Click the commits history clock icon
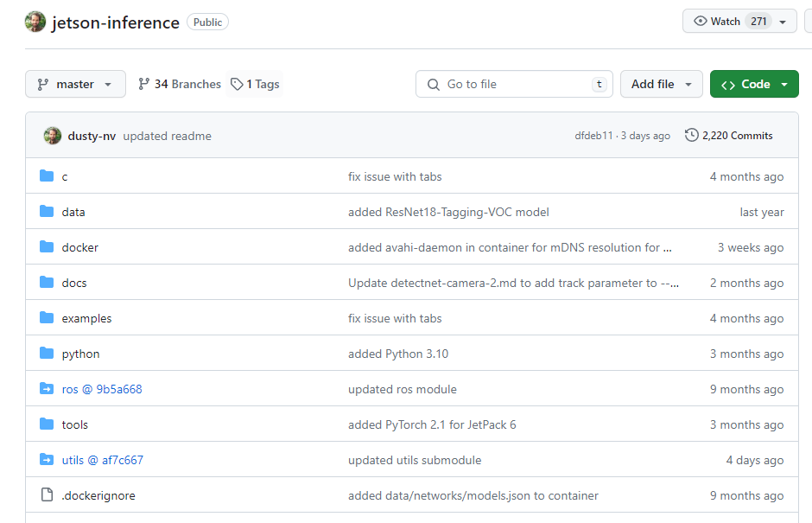This screenshot has width=812, height=523. (691, 136)
